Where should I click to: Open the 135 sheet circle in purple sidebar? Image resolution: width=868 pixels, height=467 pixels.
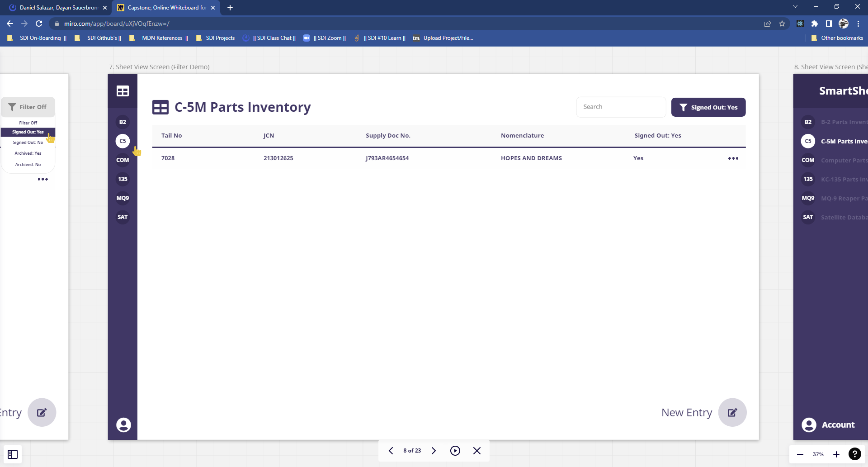click(x=123, y=179)
